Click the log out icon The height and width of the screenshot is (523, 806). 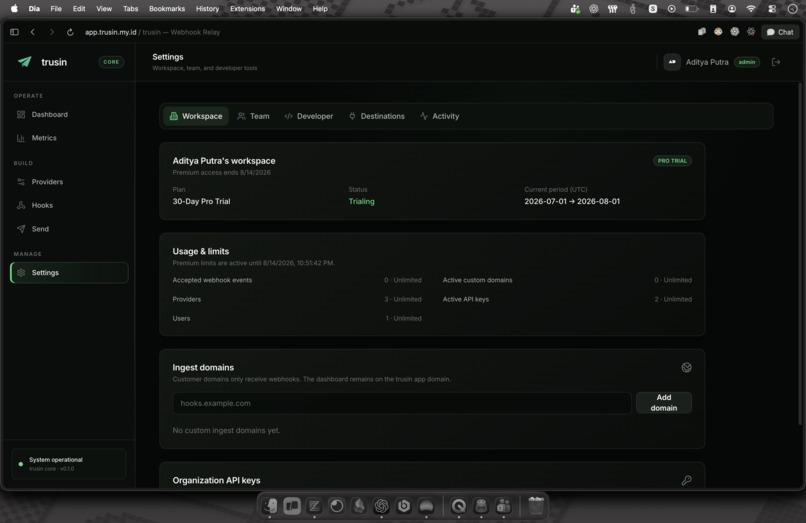[776, 62]
